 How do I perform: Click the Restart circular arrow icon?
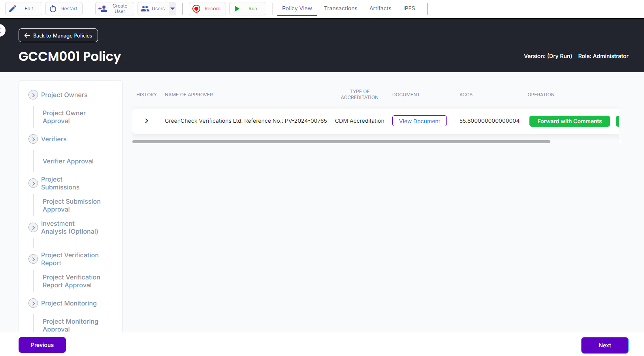pos(53,9)
